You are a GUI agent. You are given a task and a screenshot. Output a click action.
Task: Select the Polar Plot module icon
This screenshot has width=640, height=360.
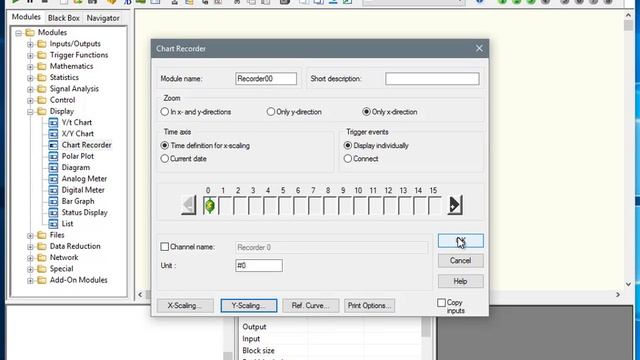pos(53,156)
